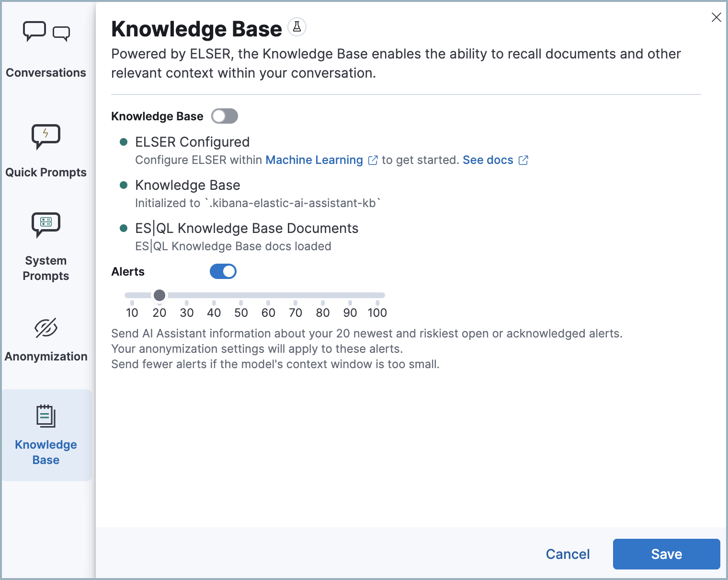Open the Conversations panel icon
This screenshot has height=580, width=728.
tap(45, 32)
